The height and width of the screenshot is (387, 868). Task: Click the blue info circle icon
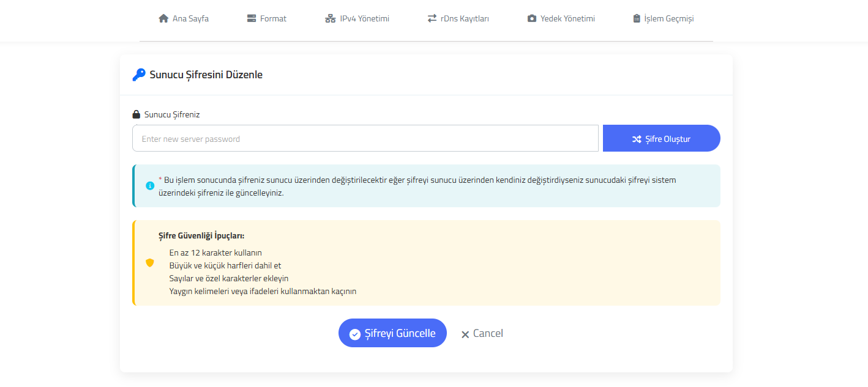pos(150,185)
